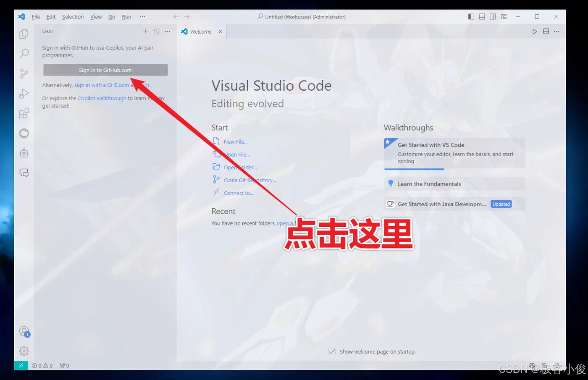Toggle panel layout icon
The image size is (588, 380).
pos(482,17)
